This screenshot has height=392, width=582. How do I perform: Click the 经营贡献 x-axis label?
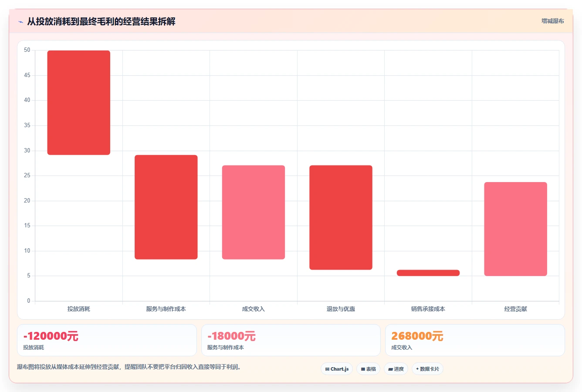pyautogui.click(x=515, y=309)
